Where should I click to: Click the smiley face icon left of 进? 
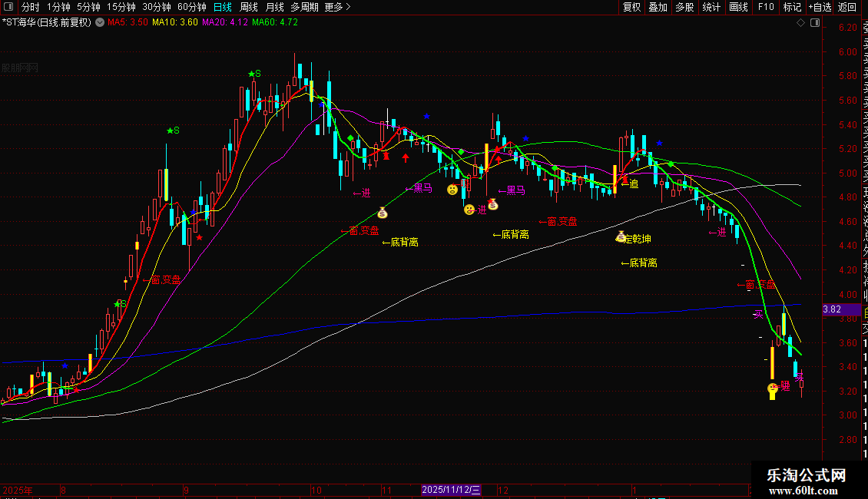(469, 209)
